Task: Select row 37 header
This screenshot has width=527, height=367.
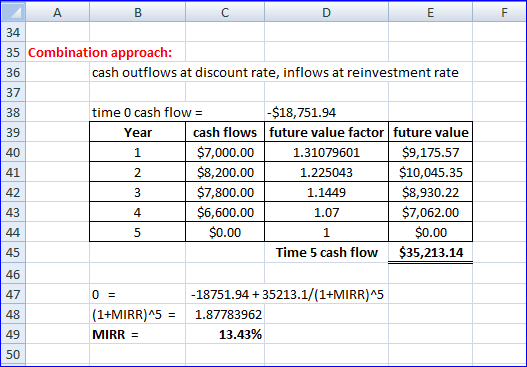Action: 13,92
